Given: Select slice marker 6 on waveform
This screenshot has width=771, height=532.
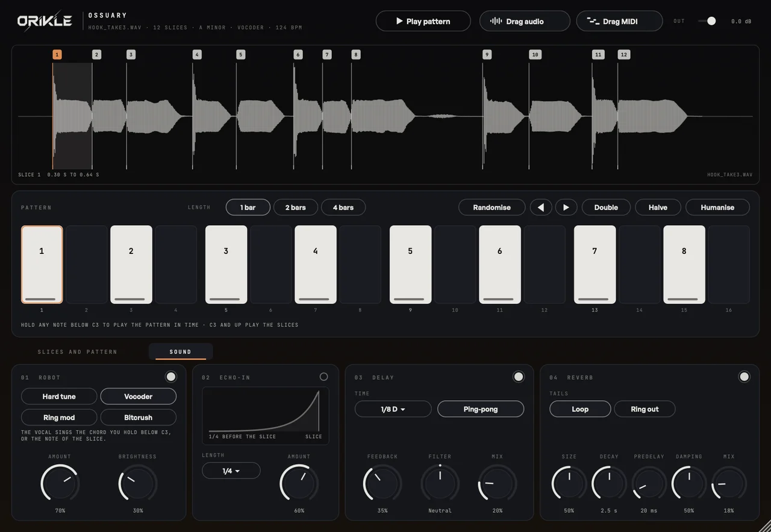Looking at the screenshot, I should pyautogui.click(x=298, y=55).
